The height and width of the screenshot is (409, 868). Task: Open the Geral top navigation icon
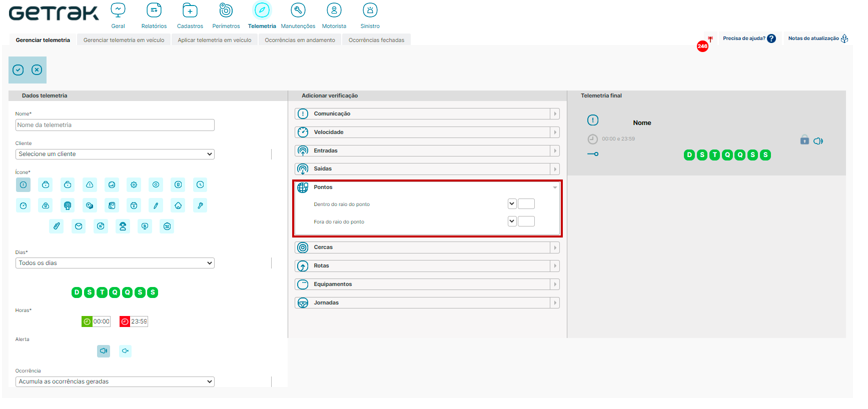point(118,10)
